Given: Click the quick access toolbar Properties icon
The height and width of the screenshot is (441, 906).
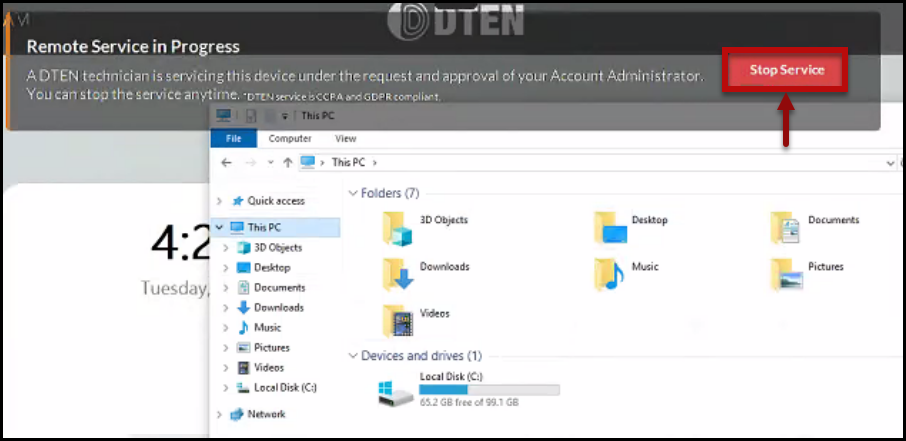Looking at the screenshot, I should (251, 116).
